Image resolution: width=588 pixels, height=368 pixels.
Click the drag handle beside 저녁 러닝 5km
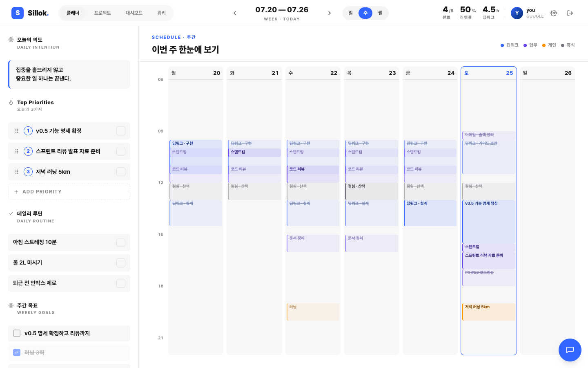(x=17, y=172)
